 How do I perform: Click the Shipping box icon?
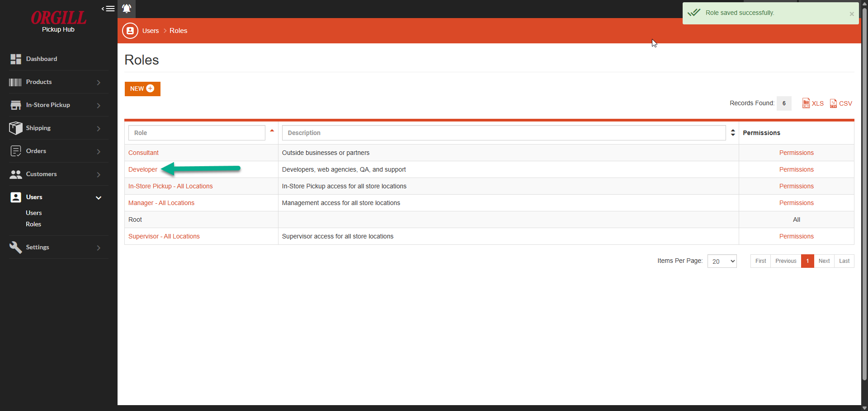(16, 128)
